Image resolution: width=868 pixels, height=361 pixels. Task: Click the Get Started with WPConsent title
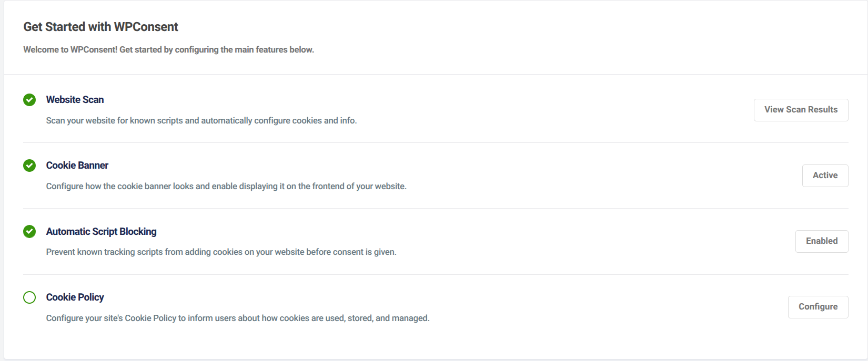pos(100,27)
